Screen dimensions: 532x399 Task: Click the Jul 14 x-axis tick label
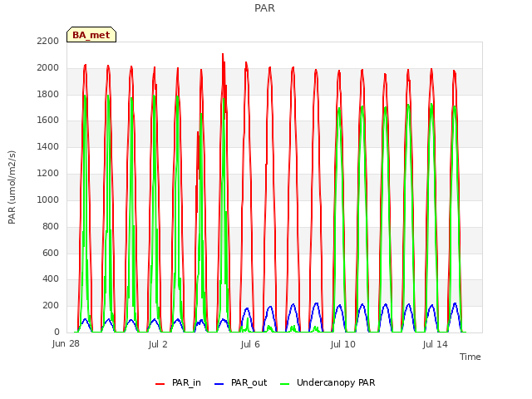(x=435, y=344)
